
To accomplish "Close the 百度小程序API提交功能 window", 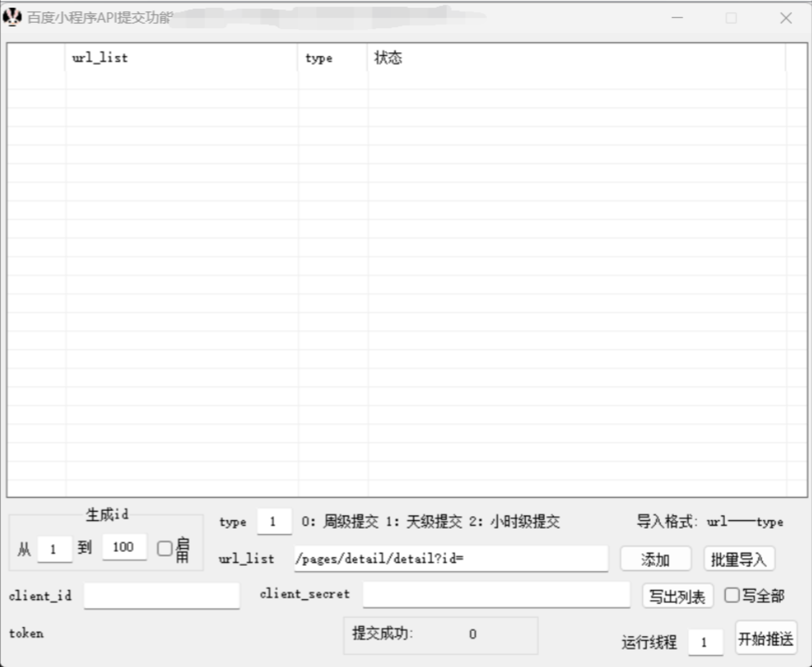I will (786, 18).
